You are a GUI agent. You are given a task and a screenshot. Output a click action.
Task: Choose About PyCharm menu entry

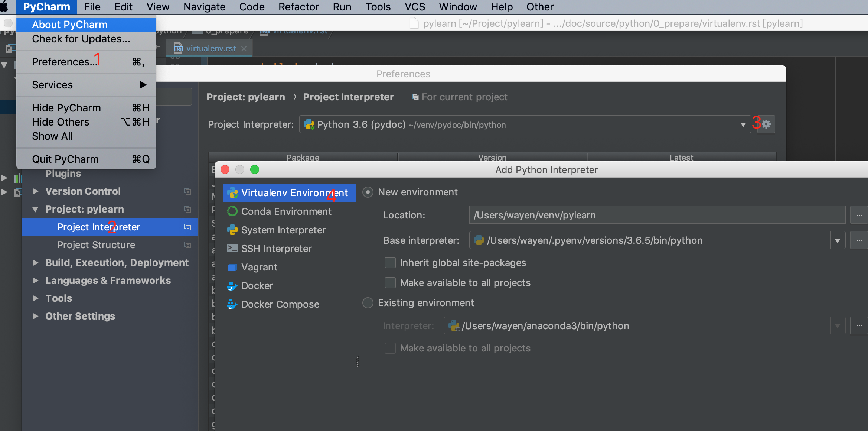coord(86,25)
